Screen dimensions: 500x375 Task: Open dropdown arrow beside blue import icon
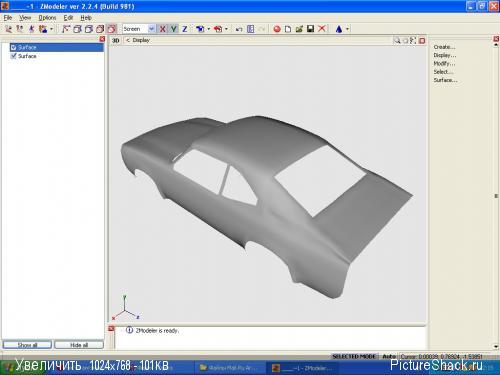pyautogui.click(x=208, y=29)
